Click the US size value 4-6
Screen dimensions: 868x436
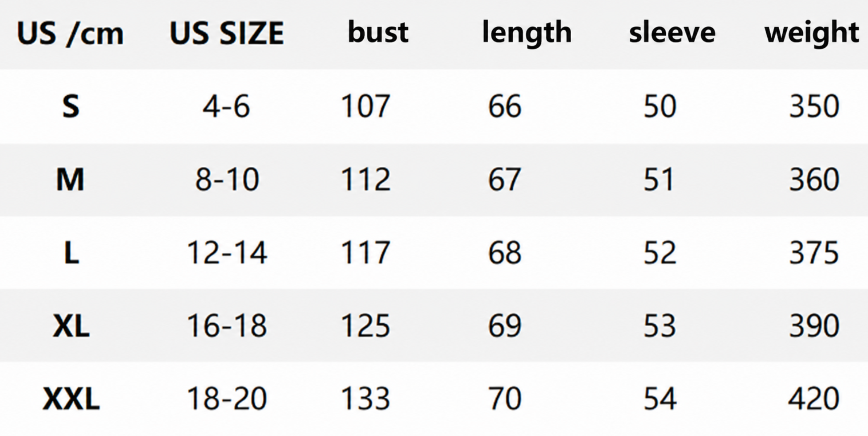226,107
